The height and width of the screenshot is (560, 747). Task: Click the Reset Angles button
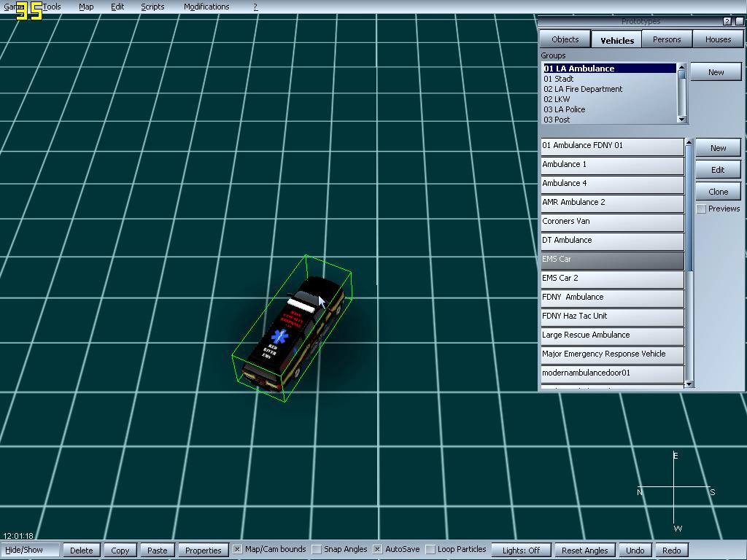tap(585, 551)
